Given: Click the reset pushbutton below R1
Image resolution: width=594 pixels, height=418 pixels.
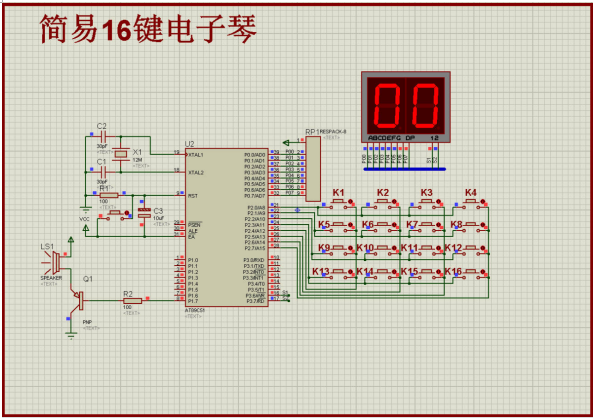Looking at the screenshot, I should (115, 215).
